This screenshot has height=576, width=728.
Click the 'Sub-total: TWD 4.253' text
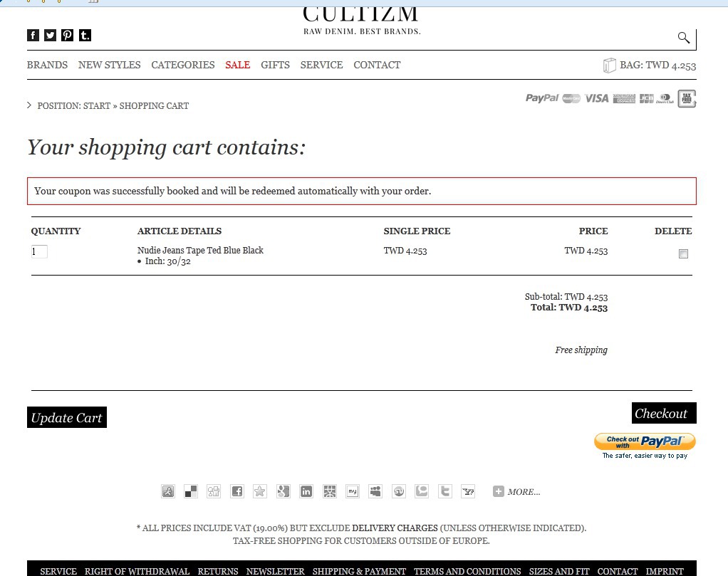(566, 297)
